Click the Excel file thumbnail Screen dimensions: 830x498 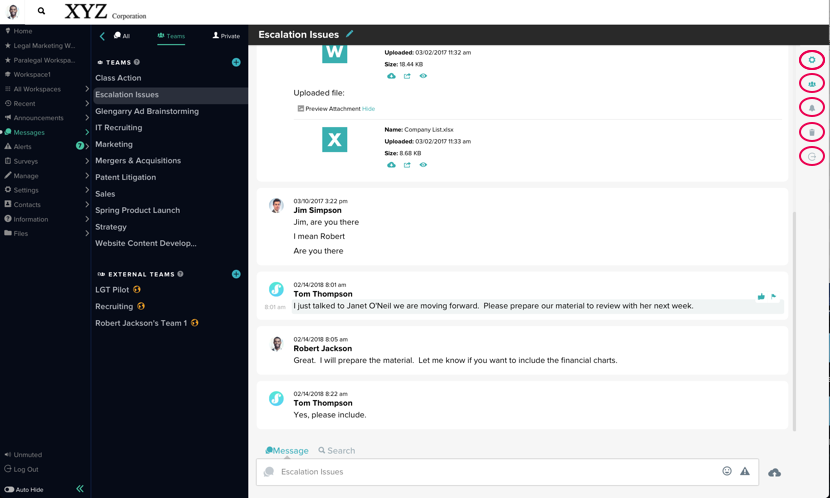[335, 139]
